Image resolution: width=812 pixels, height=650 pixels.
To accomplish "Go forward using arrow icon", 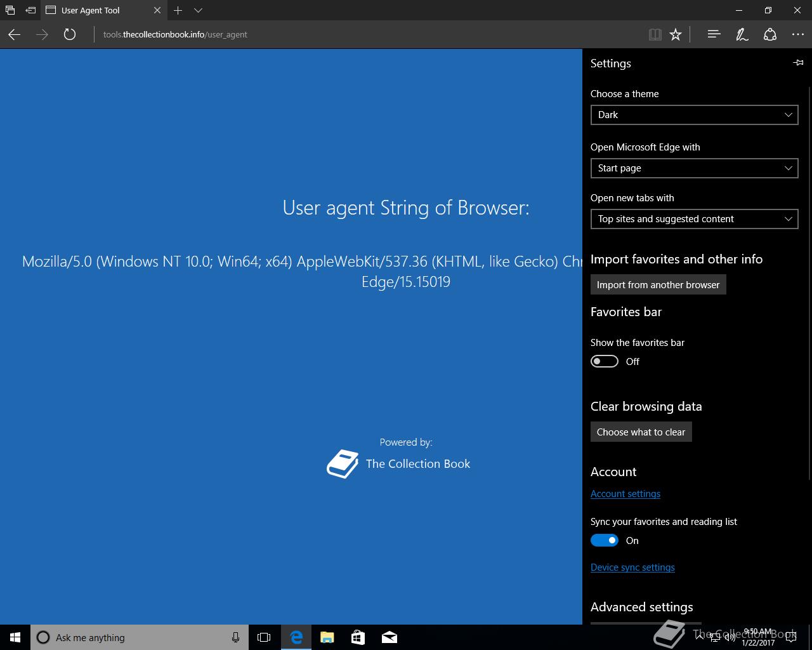I will coord(42,35).
